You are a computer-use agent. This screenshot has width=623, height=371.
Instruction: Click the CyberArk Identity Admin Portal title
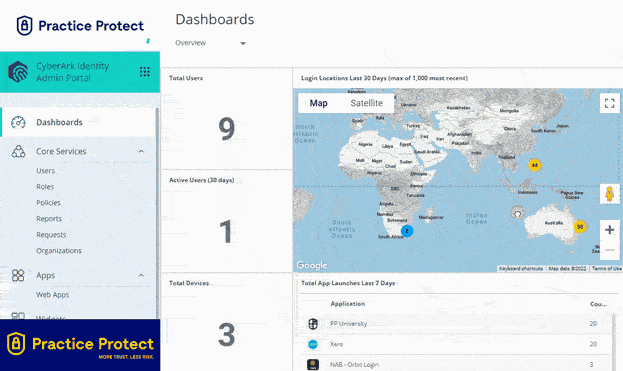pyautogui.click(x=72, y=72)
